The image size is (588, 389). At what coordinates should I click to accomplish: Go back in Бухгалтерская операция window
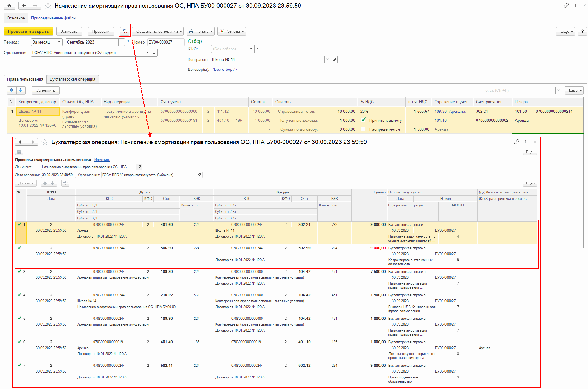(21, 142)
